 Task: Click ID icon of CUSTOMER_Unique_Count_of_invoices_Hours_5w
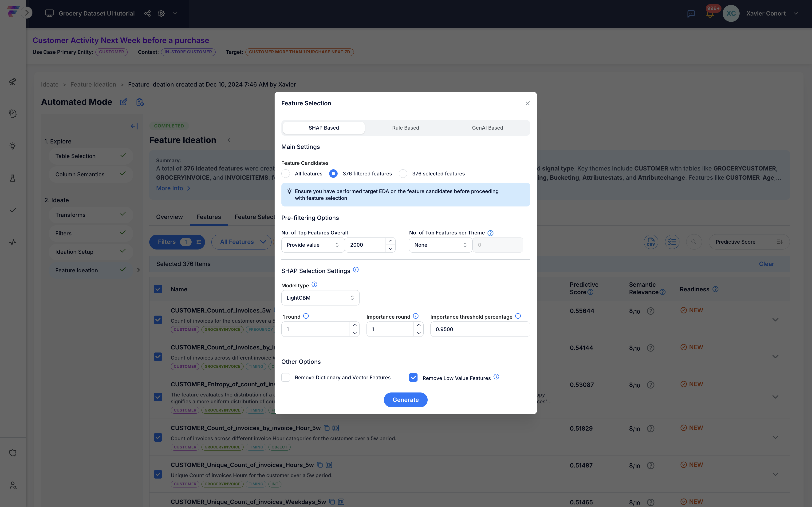point(329,465)
